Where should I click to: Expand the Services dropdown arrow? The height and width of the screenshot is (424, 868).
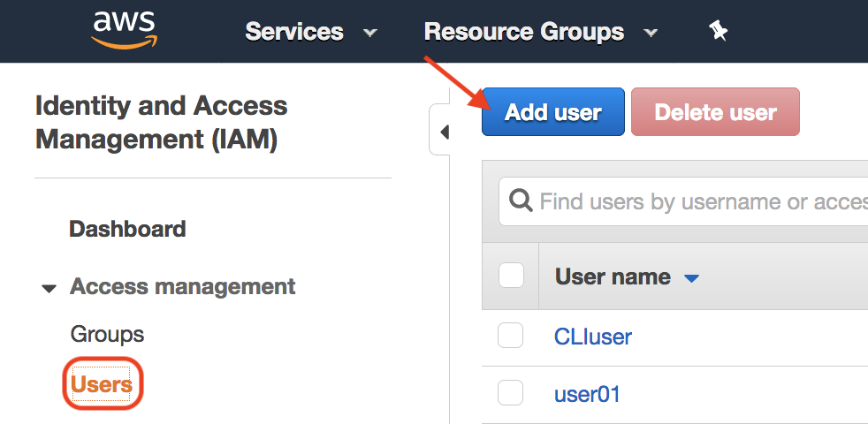(369, 33)
